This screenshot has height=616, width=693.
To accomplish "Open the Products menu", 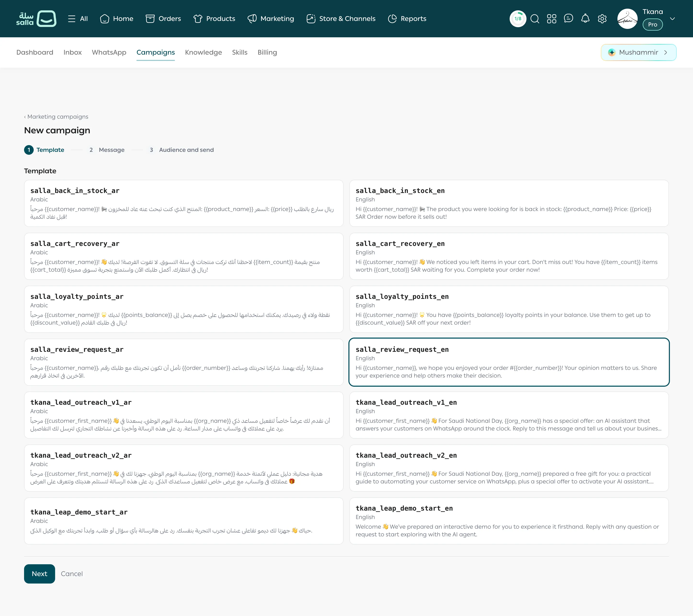I will click(x=214, y=19).
